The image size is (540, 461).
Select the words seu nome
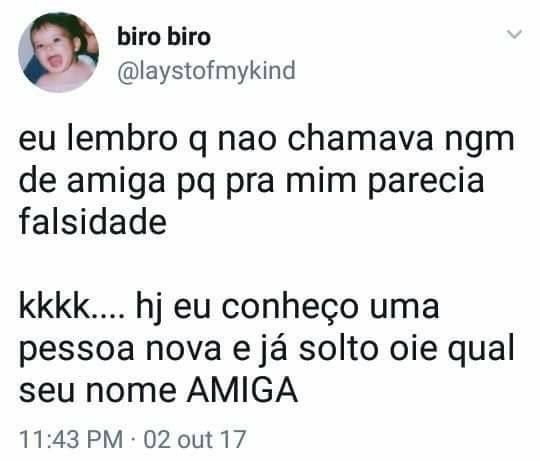click(97, 392)
